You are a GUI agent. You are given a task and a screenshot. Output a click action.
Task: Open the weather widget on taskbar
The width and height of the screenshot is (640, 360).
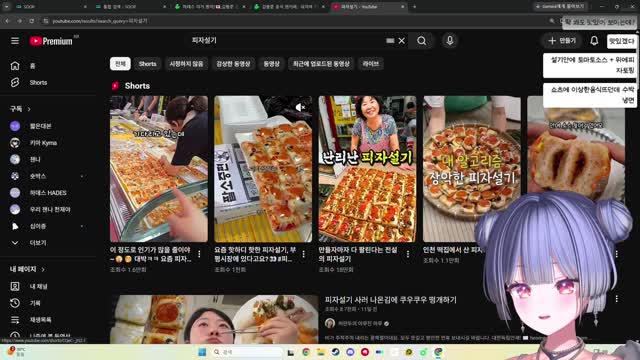(x=16, y=352)
